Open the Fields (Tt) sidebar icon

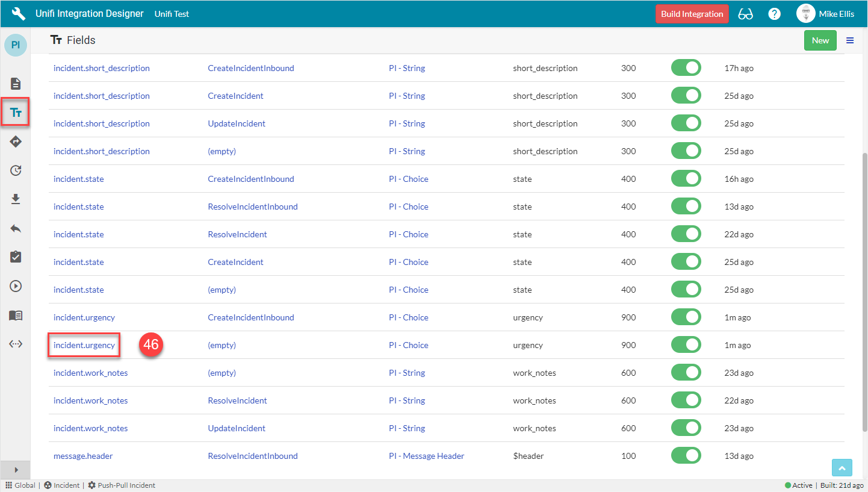[x=16, y=113]
